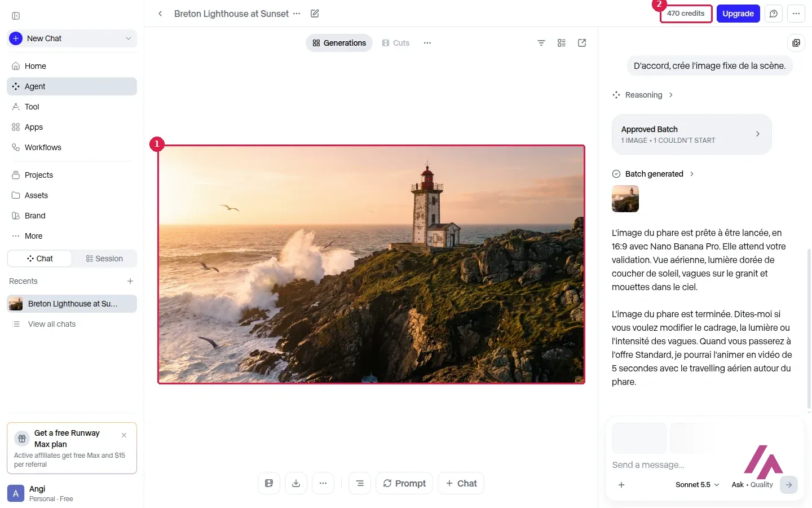
Task: Open the ellipsis menu next to Cuts tab
Action: click(x=427, y=43)
